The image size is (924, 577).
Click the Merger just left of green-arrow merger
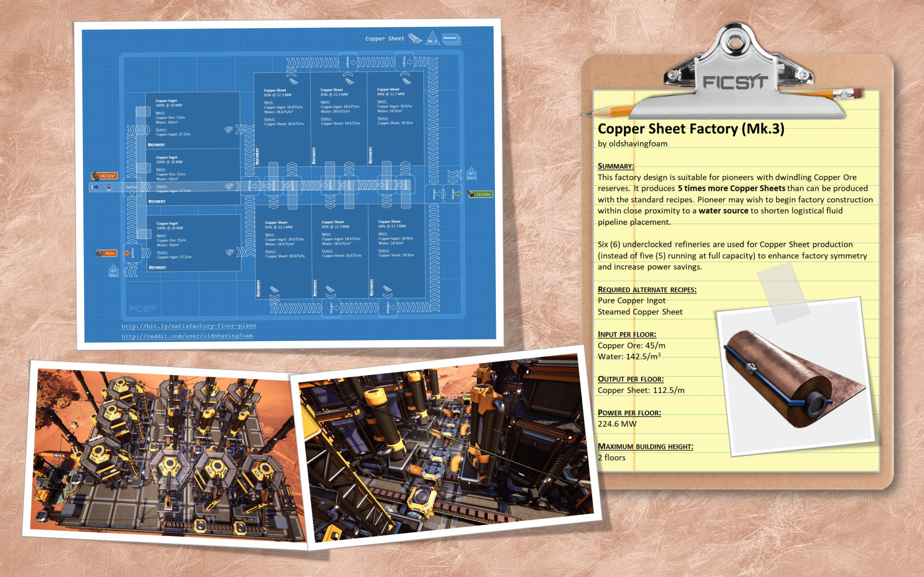434,194
